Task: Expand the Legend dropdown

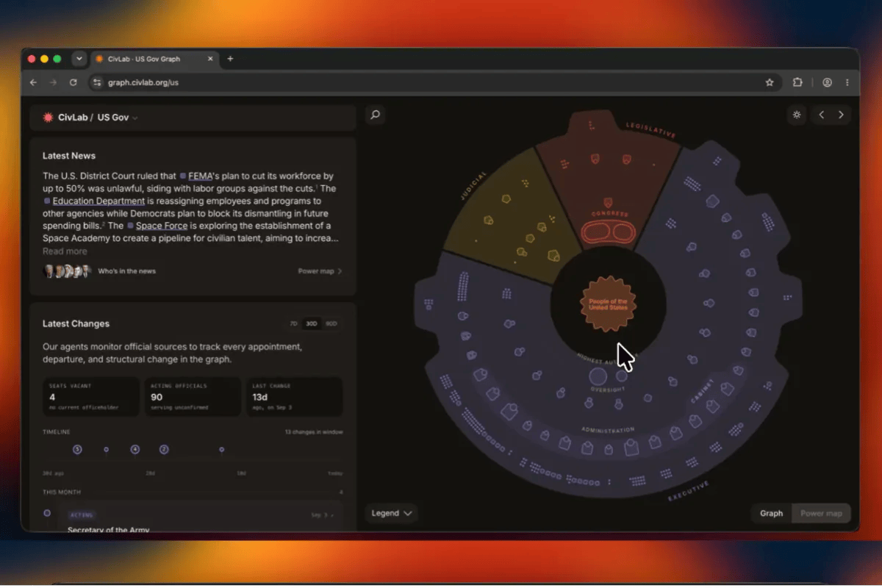Action: pos(392,513)
